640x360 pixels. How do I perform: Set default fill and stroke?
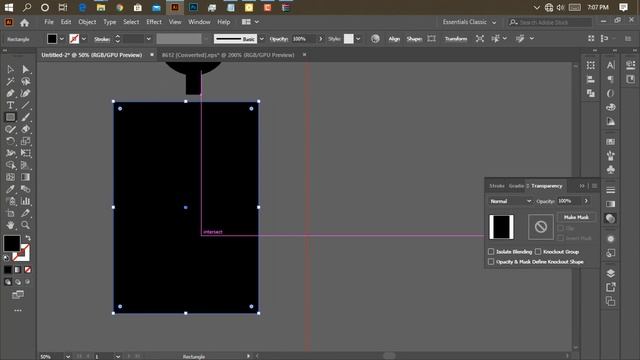coord(6,258)
